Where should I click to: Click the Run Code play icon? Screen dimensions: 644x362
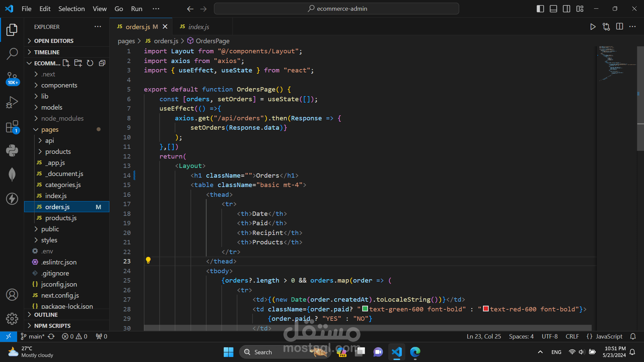[593, 27]
